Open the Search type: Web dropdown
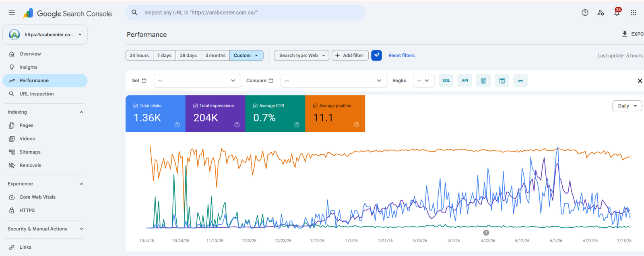 point(301,56)
